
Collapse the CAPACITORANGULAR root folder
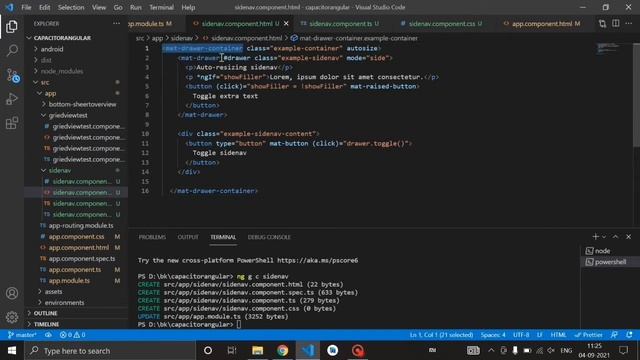62,38
